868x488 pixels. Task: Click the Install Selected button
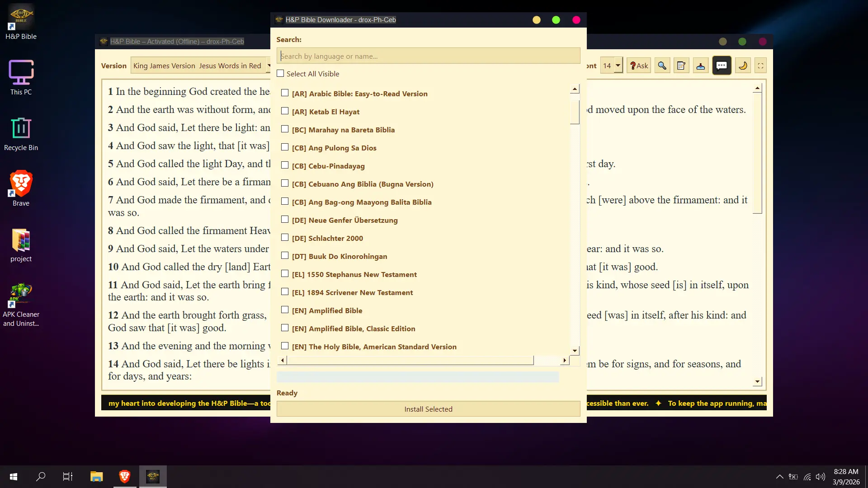point(428,409)
